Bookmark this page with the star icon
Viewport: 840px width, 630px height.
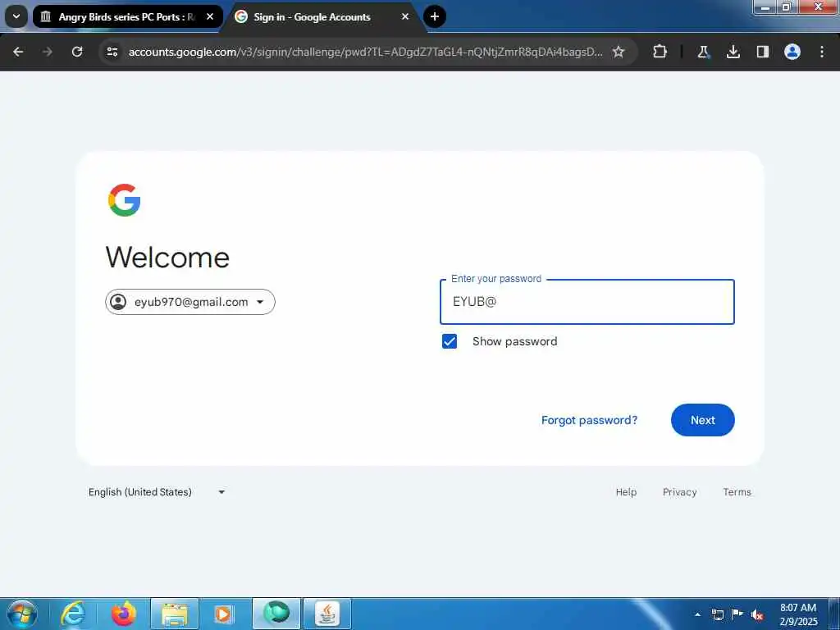(619, 52)
